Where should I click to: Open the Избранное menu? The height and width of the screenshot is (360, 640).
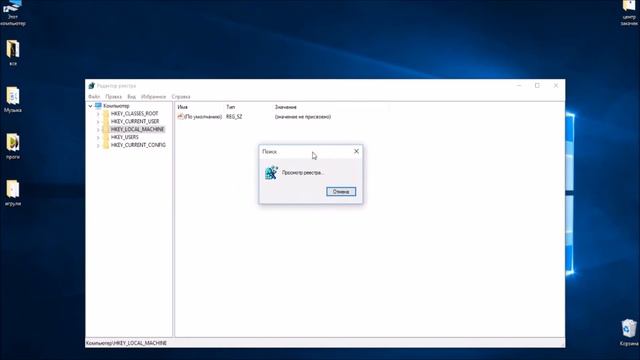pyautogui.click(x=153, y=97)
